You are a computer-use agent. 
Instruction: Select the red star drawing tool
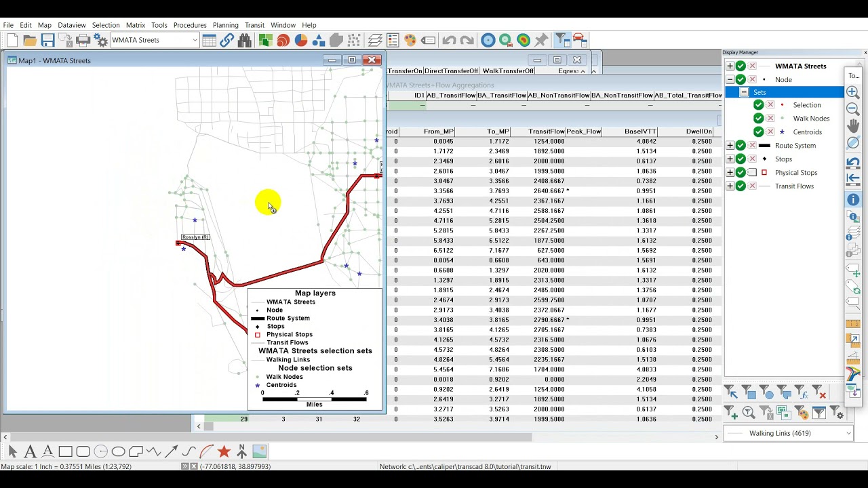[224, 451]
